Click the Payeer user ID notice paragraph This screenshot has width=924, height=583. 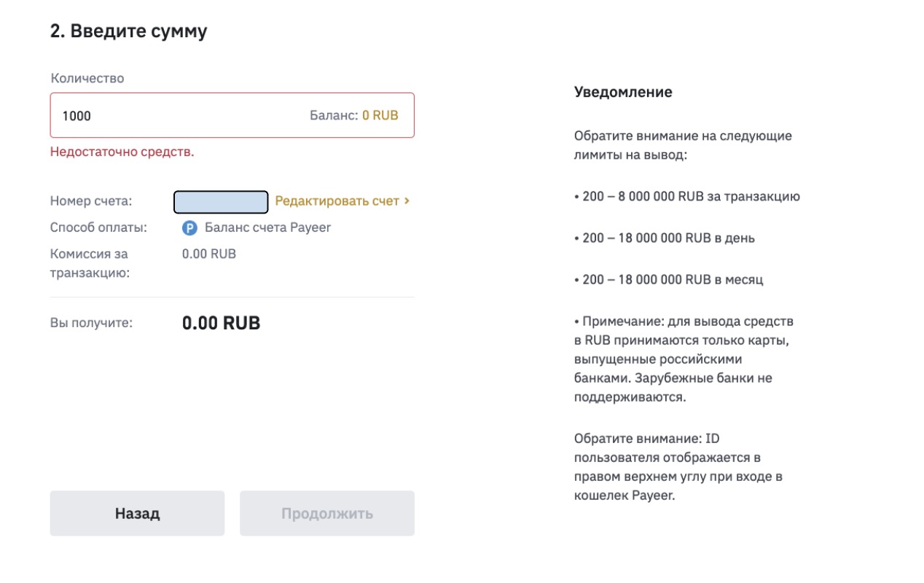point(678,467)
